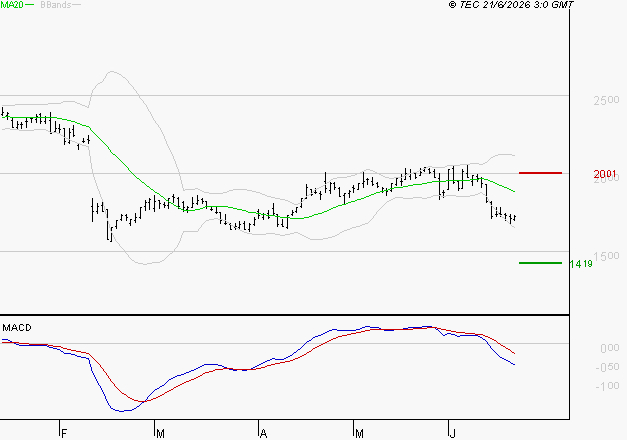Viewport: 627px width, 440px height.
Task: Click the 1500 price axis label
Action: point(606,256)
